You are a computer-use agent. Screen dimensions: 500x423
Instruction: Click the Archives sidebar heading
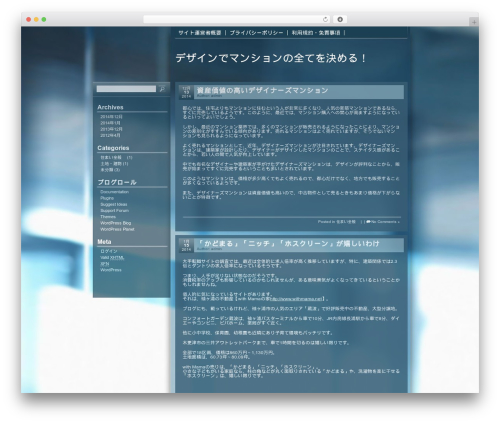(110, 107)
